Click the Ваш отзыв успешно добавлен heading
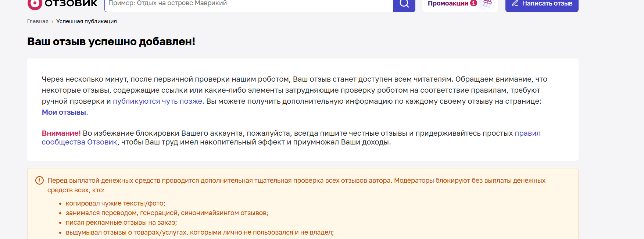Viewport: 644px width, 239px height. click(111, 42)
